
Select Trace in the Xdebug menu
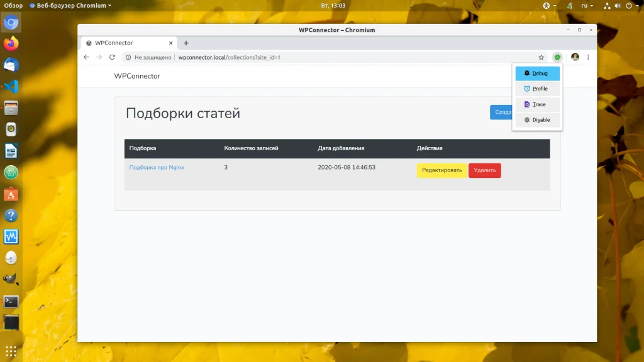537,104
